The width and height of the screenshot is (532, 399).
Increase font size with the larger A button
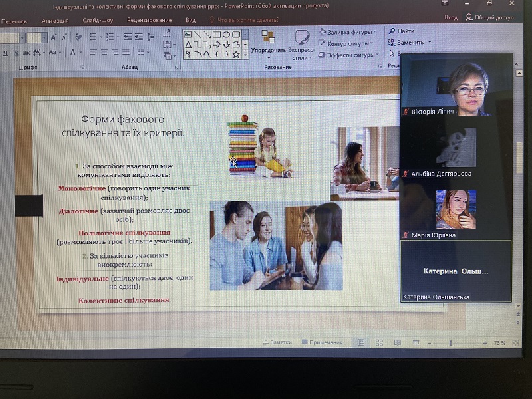click(x=53, y=37)
